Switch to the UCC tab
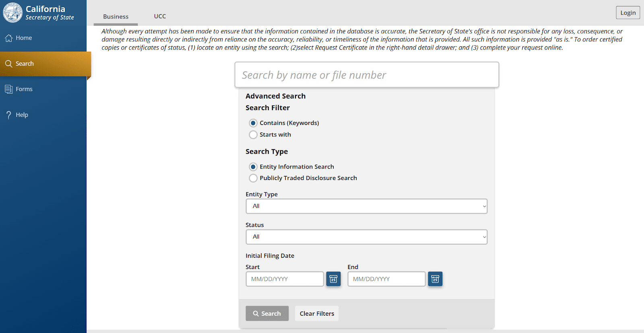644x333 pixels. tap(160, 16)
